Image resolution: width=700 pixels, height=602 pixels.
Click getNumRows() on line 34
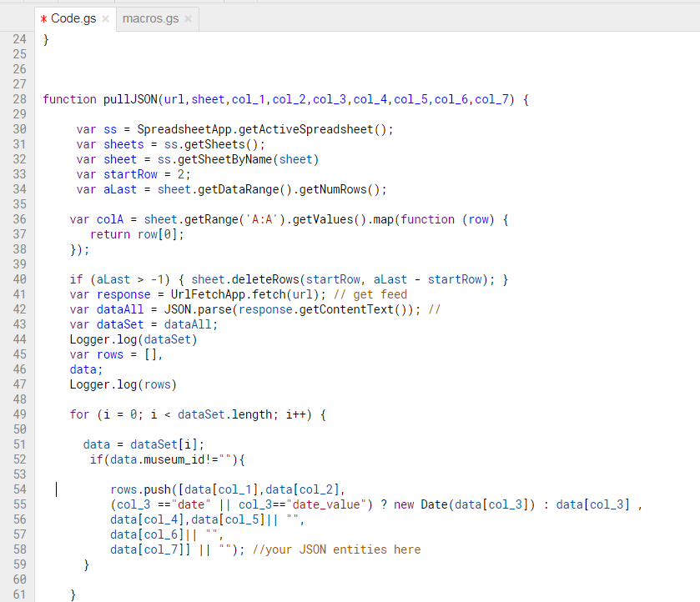pos(340,189)
